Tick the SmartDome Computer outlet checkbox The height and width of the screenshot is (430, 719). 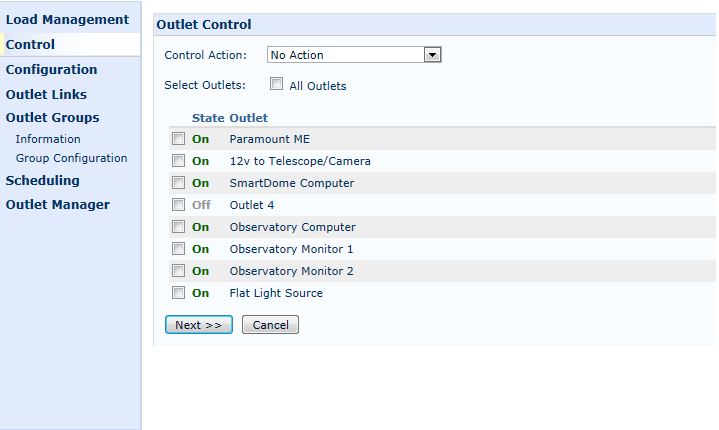178,182
